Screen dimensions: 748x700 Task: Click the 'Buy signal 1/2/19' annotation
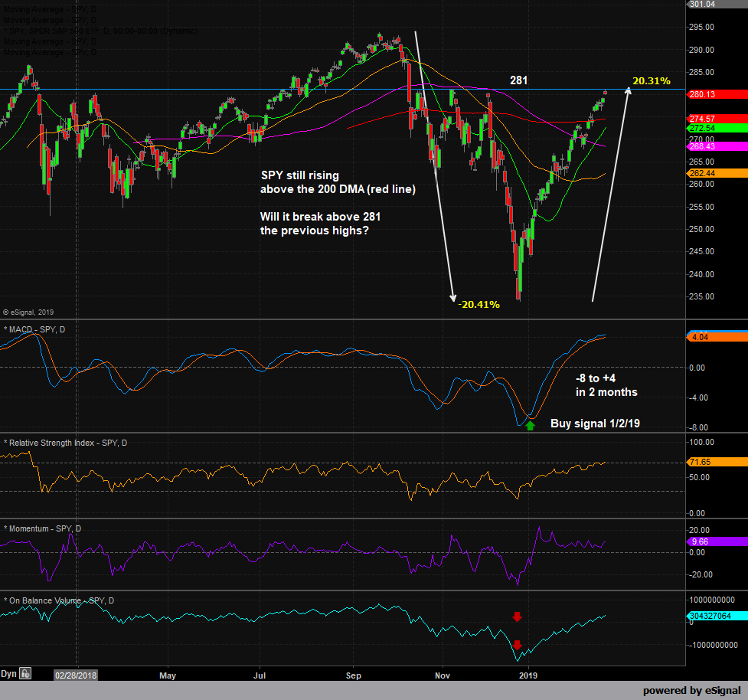click(595, 424)
